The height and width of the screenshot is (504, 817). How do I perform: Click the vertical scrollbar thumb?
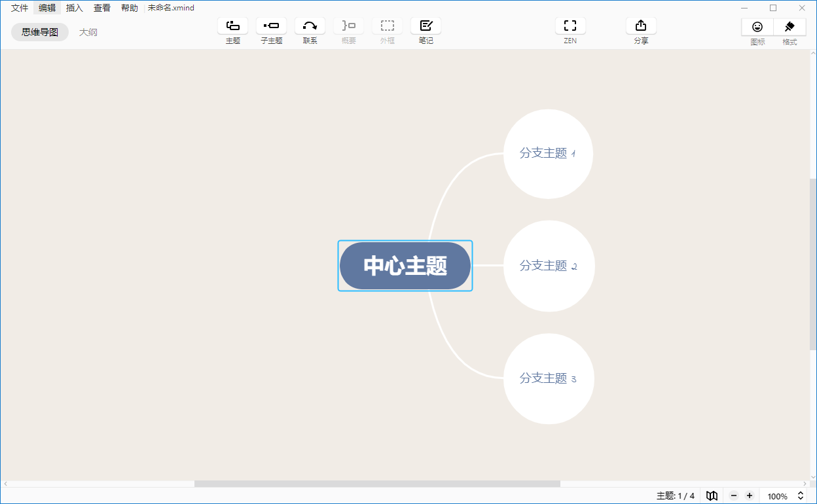(813, 264)
